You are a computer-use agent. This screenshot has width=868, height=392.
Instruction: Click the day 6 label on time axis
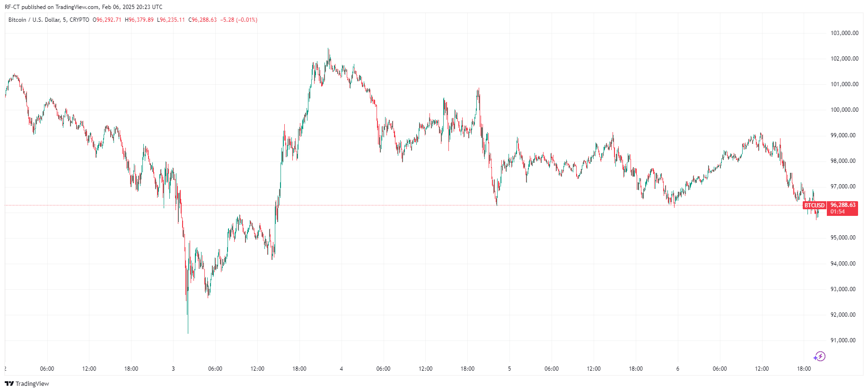point(678,369)
